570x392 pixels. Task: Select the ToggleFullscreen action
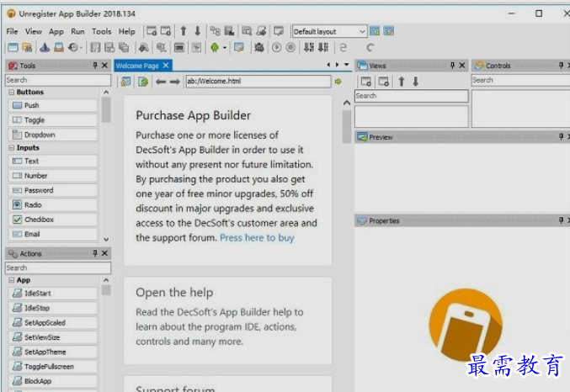[x=53, y=367]
